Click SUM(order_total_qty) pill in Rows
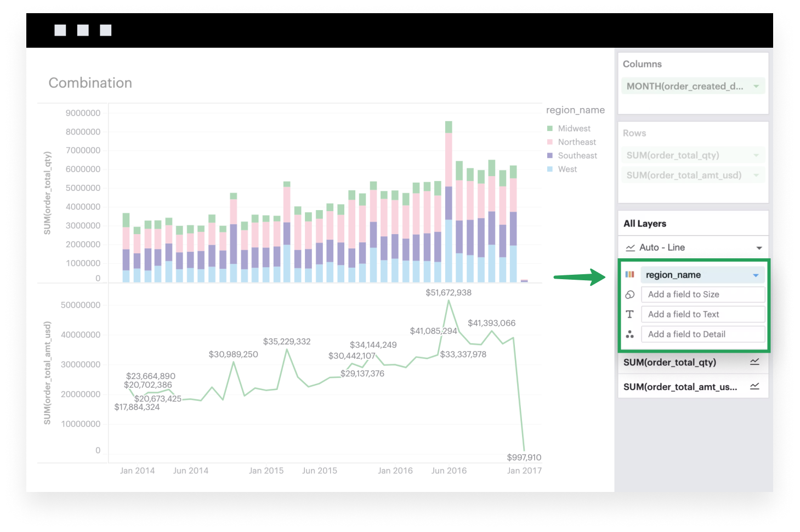 [673, 155]
